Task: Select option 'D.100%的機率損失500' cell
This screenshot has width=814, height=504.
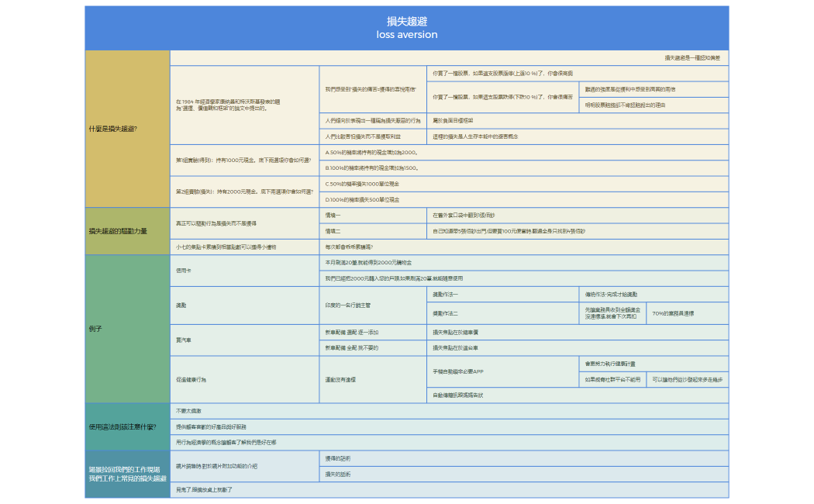Action: point(524,199)
